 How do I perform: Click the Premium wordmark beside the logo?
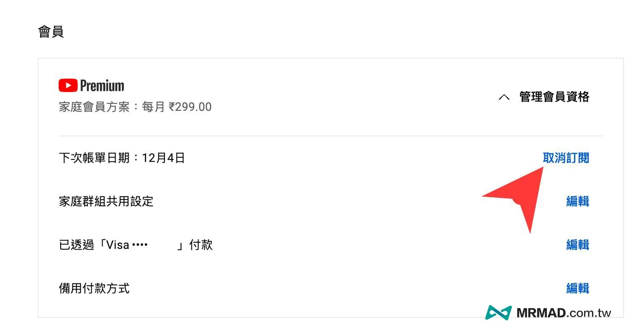[102, 86]
